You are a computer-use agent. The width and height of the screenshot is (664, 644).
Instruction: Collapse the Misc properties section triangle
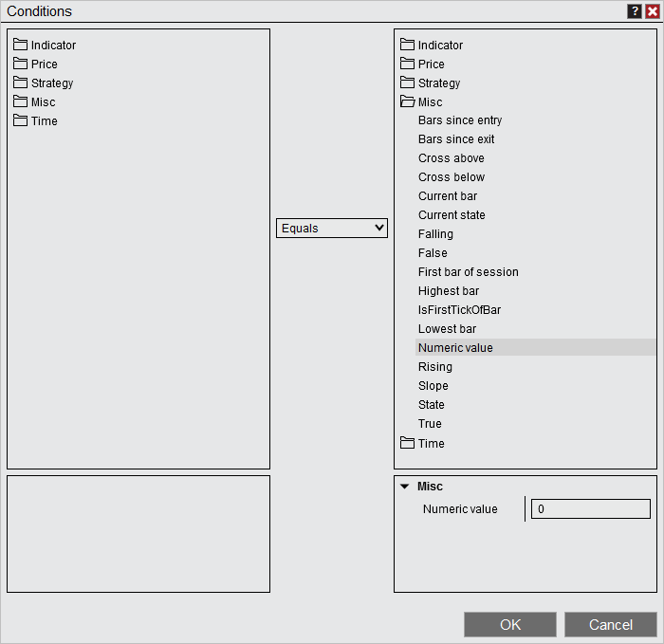(404, 487)
